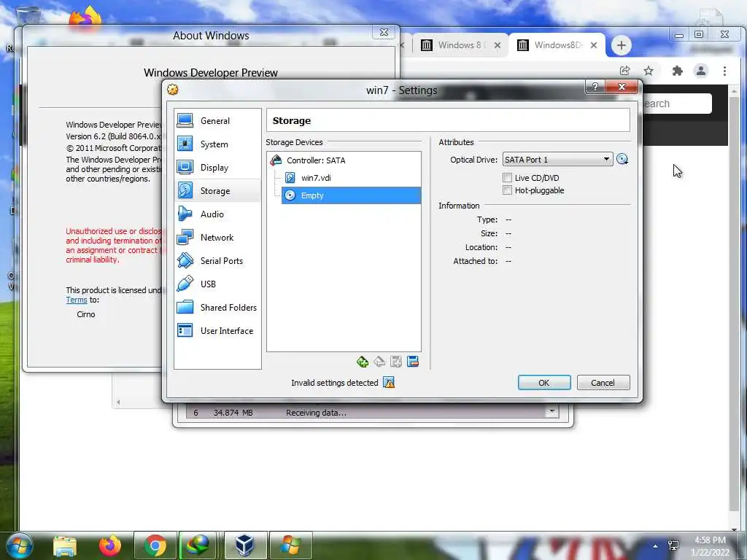
Task: Open the Optical Drive SATA Port dropdown
Action: [x=557, y=160]
